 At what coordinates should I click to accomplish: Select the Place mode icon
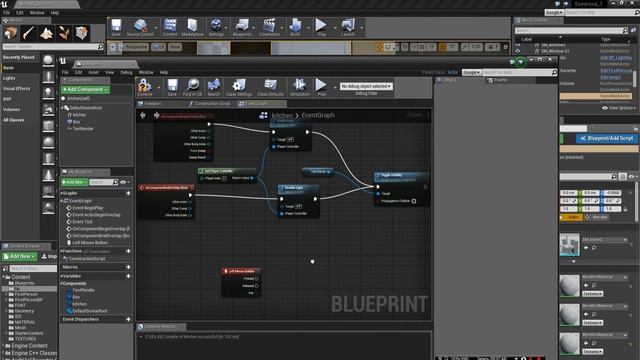(x=11, y=33)
